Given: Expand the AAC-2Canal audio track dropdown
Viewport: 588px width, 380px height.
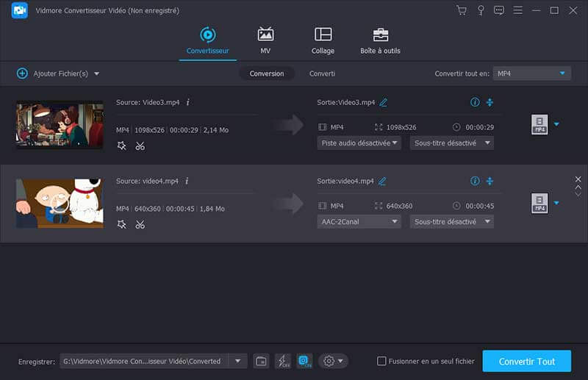Looking at the screenshot, I should (x=359, y=221).
